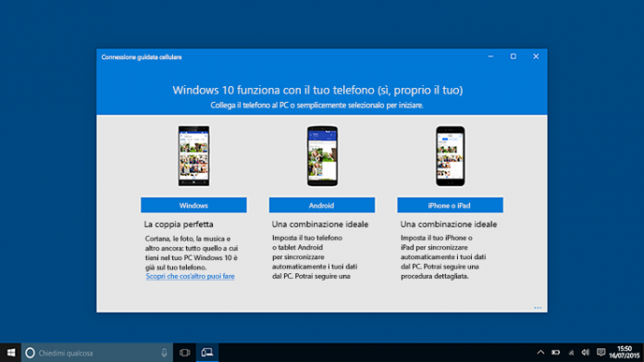Viewport: 644px width, 362px height.
Task: Click the Cortana circle icon
Action: pos(30,353)
